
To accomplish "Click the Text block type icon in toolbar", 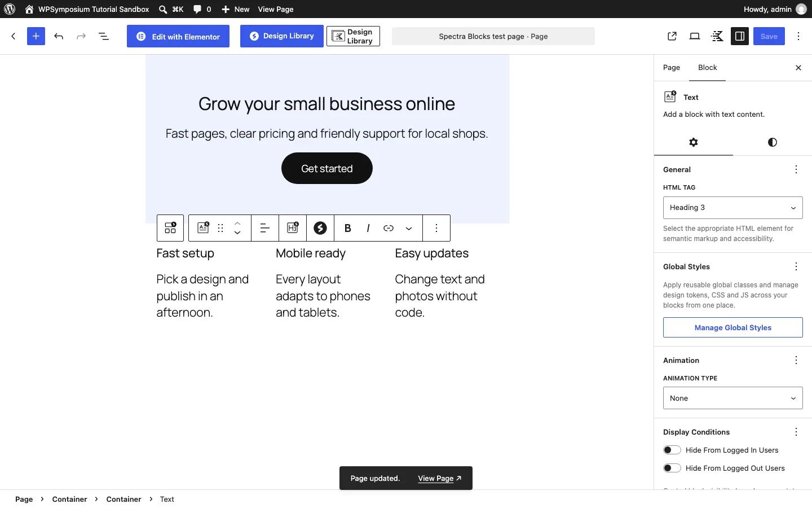I will click(x=203, y=228).
